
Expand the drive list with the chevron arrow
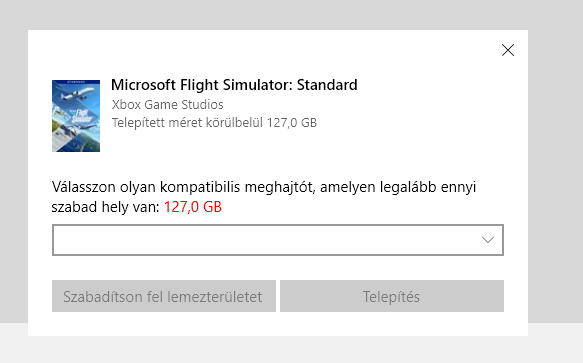pos(487,240)
